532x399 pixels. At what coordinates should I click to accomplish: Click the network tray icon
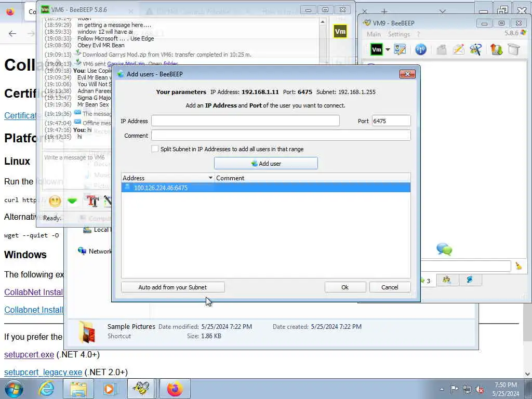[x=467, y=390]
